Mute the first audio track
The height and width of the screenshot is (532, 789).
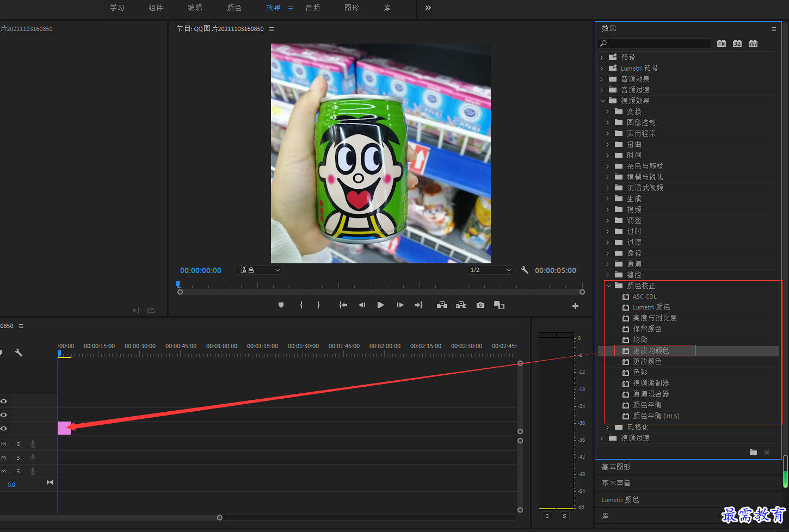tap(4, 444)
